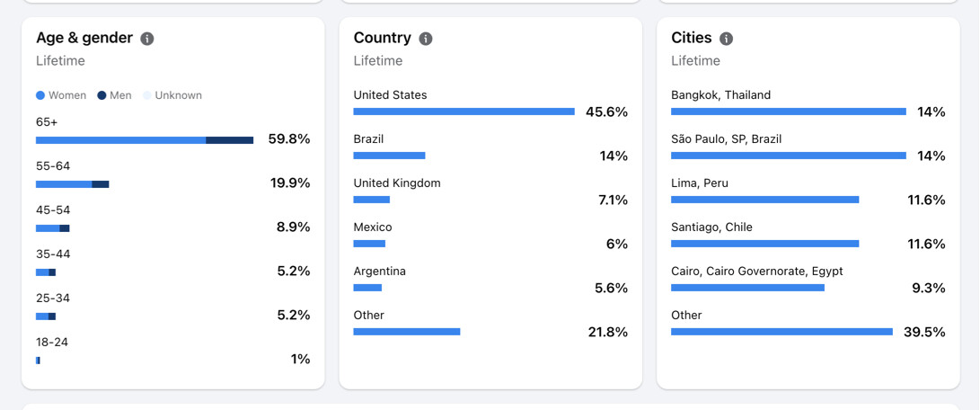This screenshot has height=410, width=980.
Task: Toggle the Unknown legend dot
Action: [147, 96]
